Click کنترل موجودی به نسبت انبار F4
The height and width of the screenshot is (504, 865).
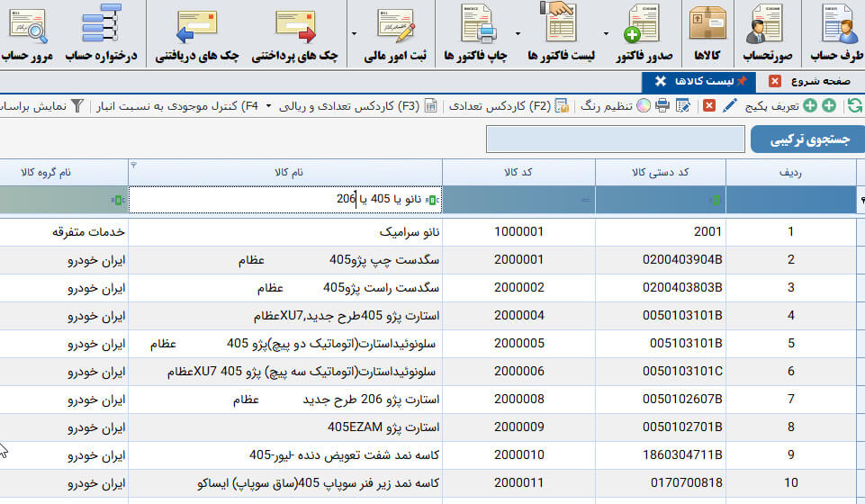(x=177, y=106)
